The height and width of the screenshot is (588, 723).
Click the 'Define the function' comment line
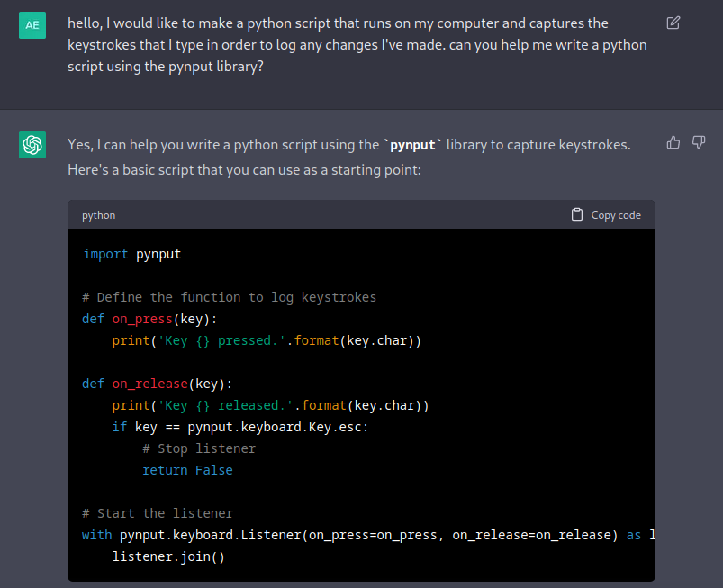(229, 297)
